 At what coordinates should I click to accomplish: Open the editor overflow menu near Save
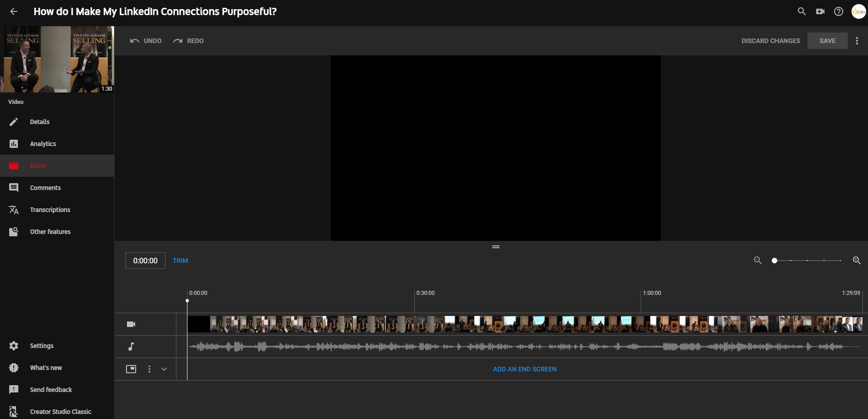pyautogui.click(x=857, y=40)
